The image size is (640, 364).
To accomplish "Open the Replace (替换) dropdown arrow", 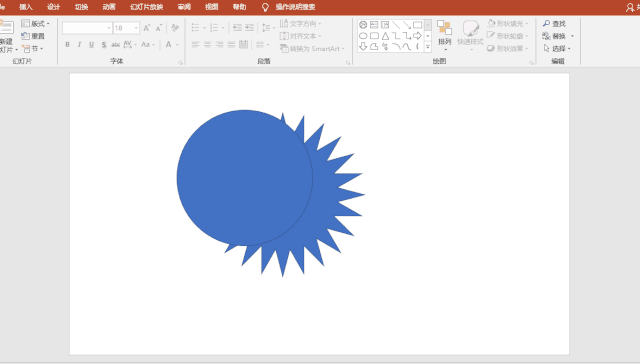I will point(572,36).
